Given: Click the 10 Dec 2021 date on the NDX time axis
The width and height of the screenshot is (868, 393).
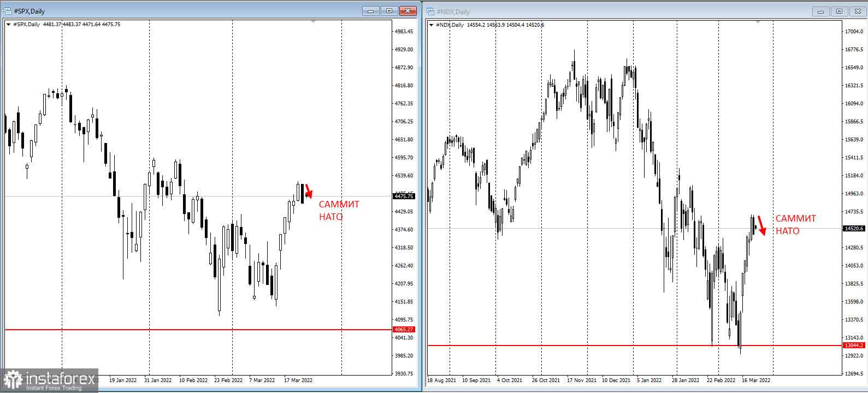Looking at the screenshot, I should [616, 380].
